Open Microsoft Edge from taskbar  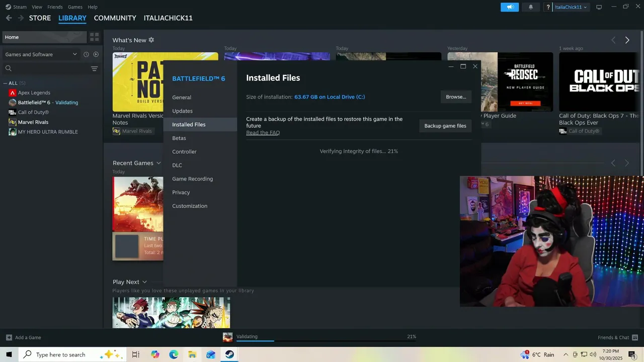(174, 354)
